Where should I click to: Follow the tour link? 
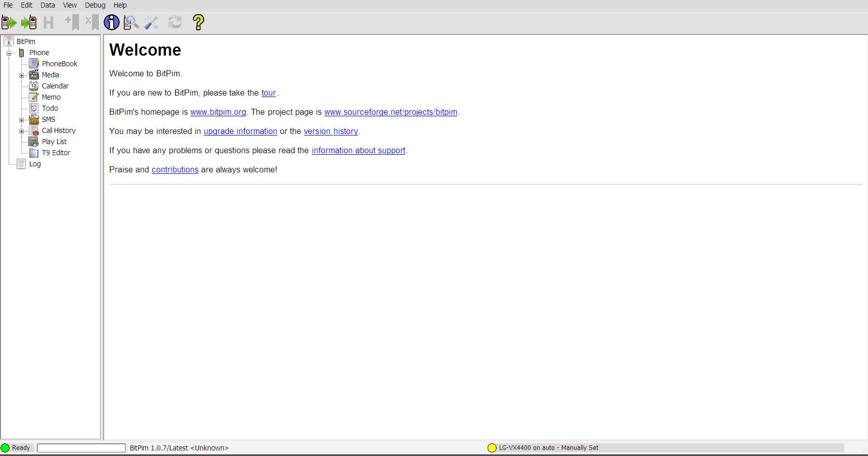coord(269,93)
